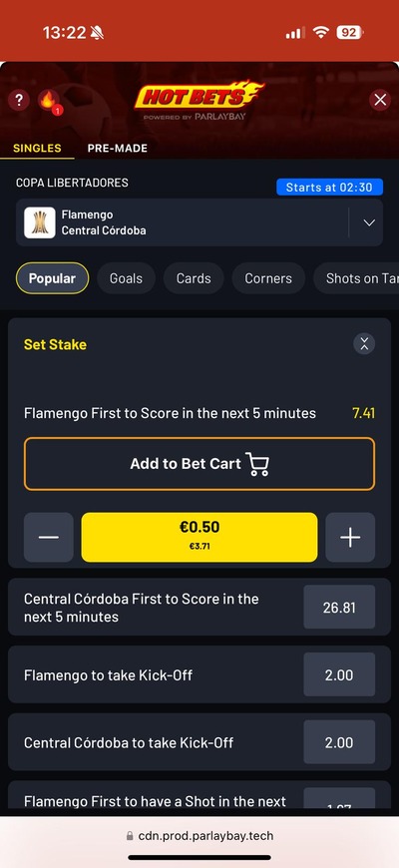
Task: Pick Central Córdoba First to Score odds 26.81
Action: (x=339, y=608)
